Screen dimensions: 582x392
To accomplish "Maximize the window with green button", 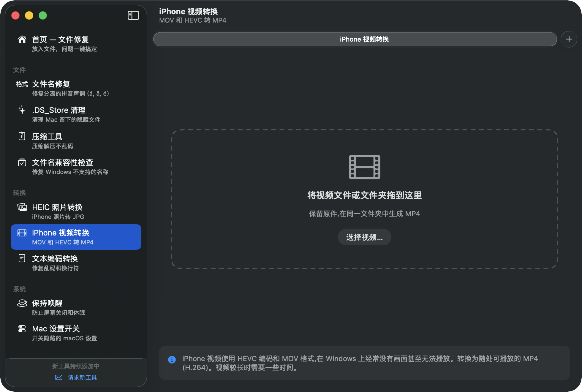I will 43,15.
